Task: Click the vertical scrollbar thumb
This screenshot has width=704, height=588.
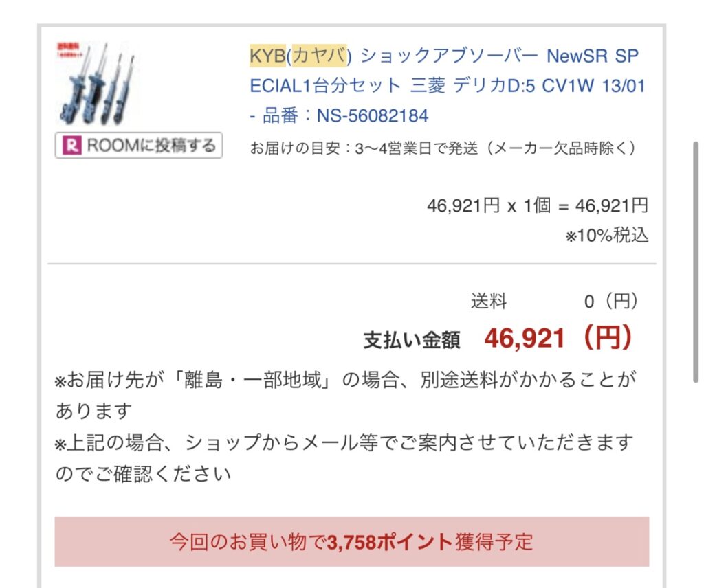Action: tap(696, 262)
